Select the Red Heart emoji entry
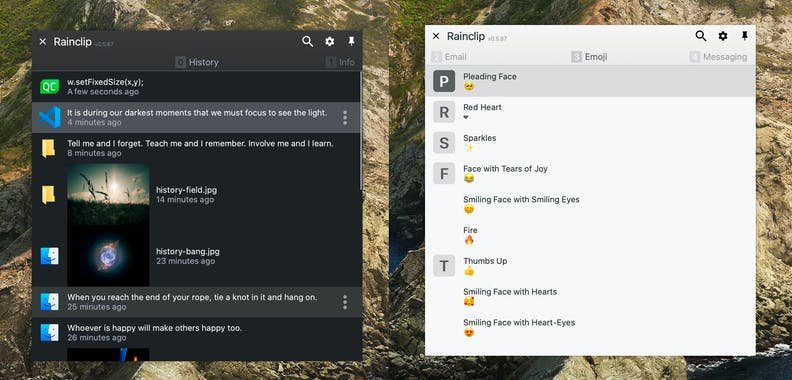The image size is (792, 380). tap(590, 112)
